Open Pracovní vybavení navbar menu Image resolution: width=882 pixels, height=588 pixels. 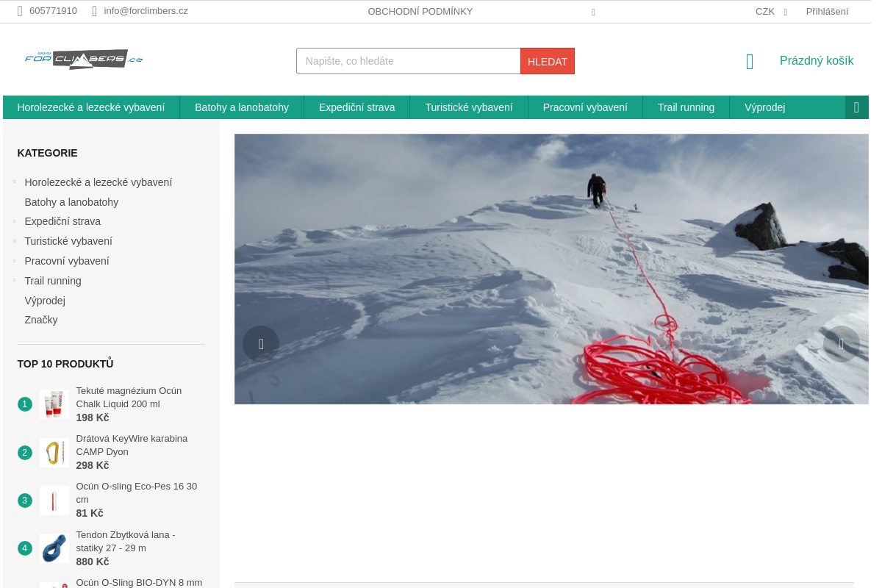coord(584,107)
